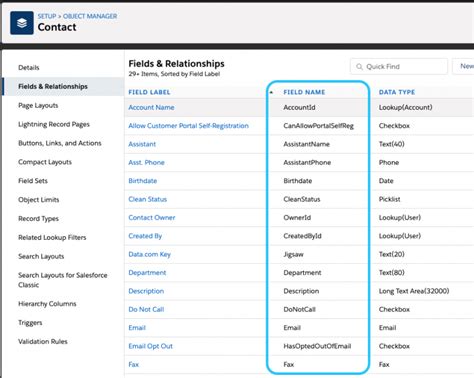Click the CleanStatus field name cell
Viewport: 474px width, 378px height.
tap(302, 199)
